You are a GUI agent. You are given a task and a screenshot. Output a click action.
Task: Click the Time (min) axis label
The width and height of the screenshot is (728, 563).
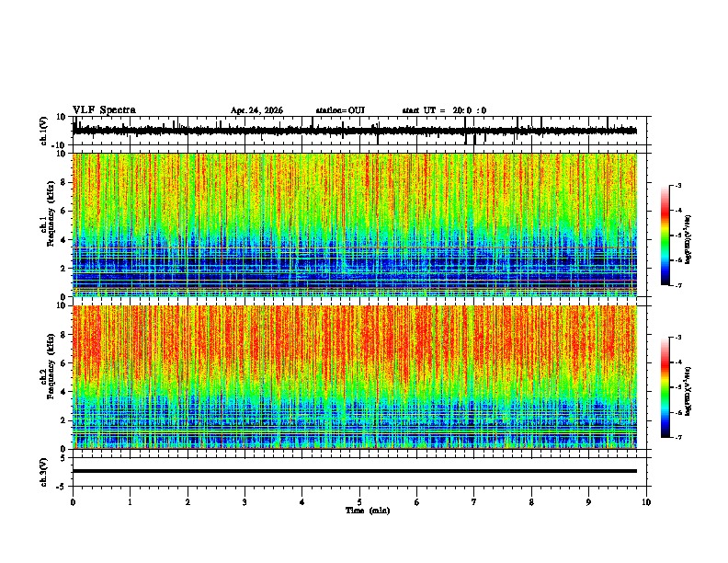coord(368,511)
